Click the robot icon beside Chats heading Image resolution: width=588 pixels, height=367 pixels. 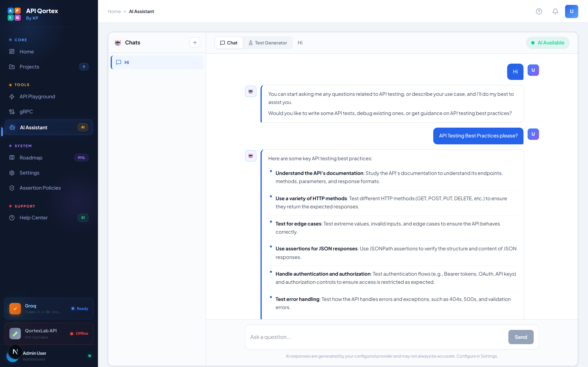pos(118,43)
